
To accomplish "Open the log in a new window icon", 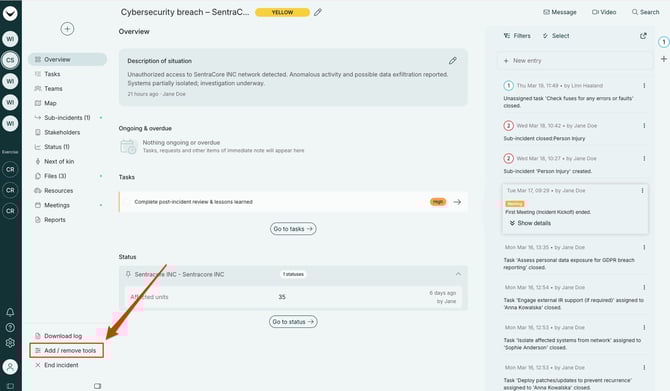I will (x=643, y=36).
